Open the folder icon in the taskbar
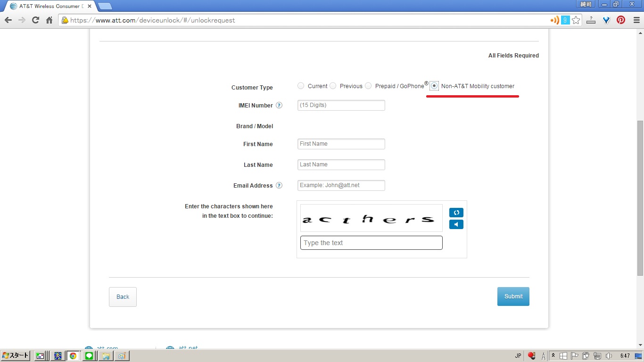644x362 pixels. point(106,356)
